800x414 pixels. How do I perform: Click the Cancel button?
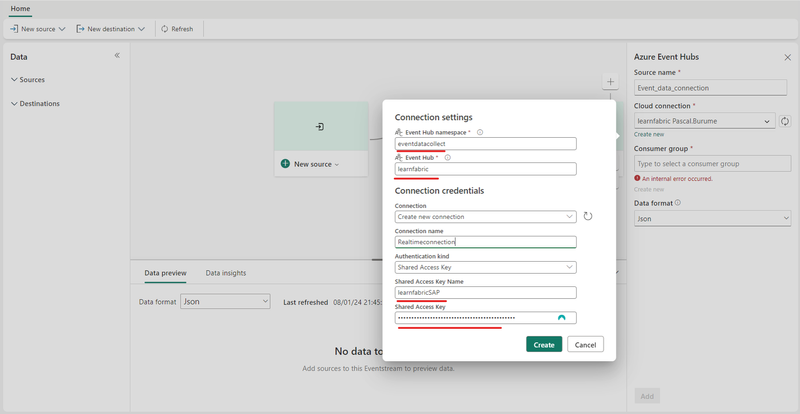click(x=585, y=344)
